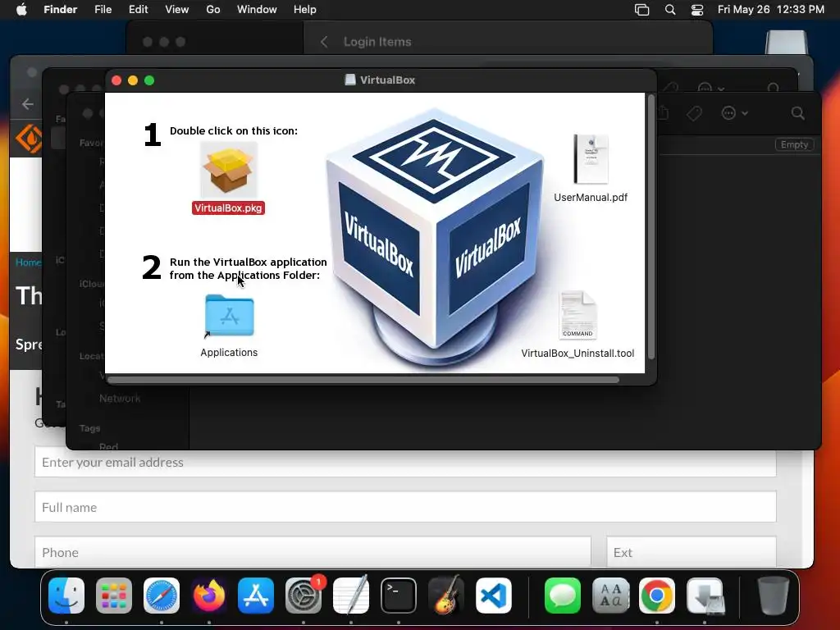Screen dimensions: 840x630
Task: Open Spotlight search in menu bar
Action: pyautogui.click(x=670, y=10)
